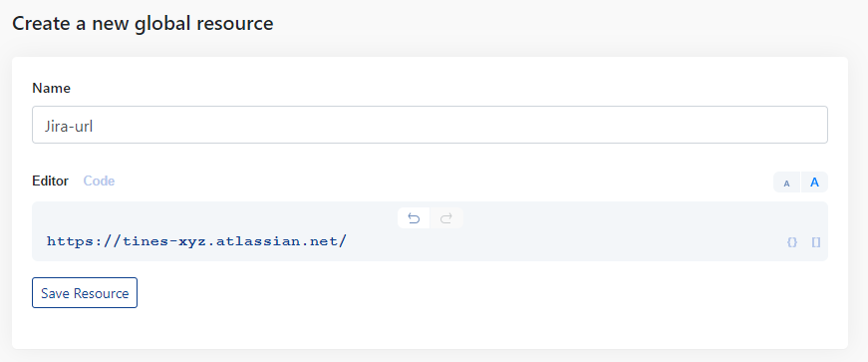Revert the last edit using the undo button
Screen dimensions: 868x362
click(414, 218)
